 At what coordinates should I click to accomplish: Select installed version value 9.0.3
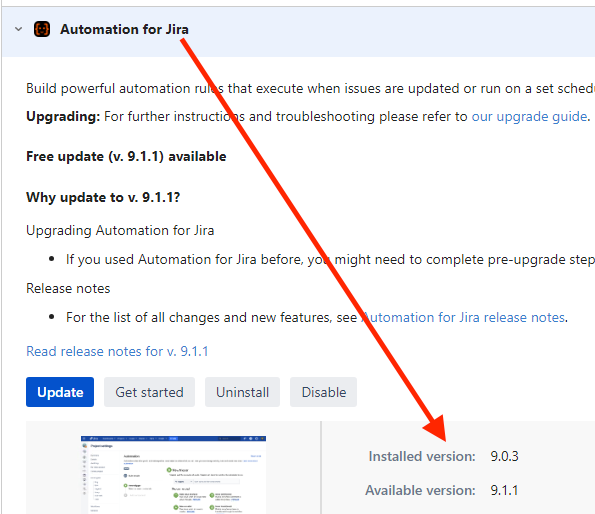pyautogui.click(x=504, y=456)
